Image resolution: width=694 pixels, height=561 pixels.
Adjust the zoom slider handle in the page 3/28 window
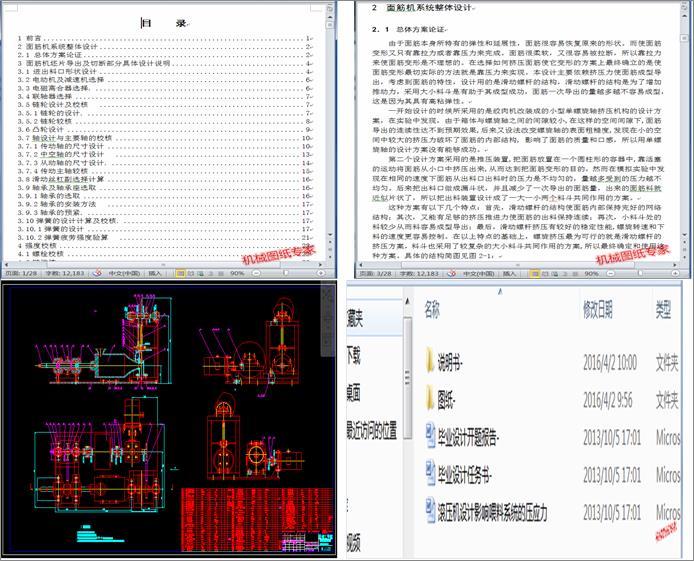coord(640,274)
